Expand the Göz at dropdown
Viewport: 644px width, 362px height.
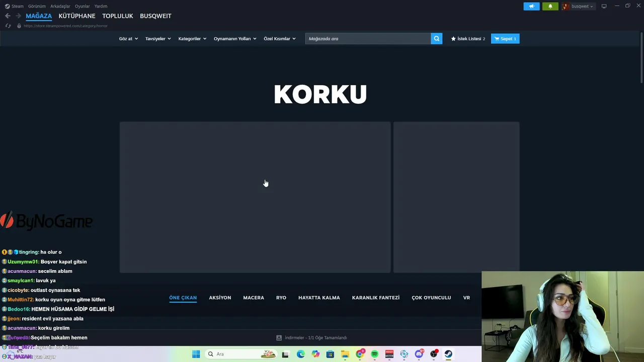click(x=128, y=39)
